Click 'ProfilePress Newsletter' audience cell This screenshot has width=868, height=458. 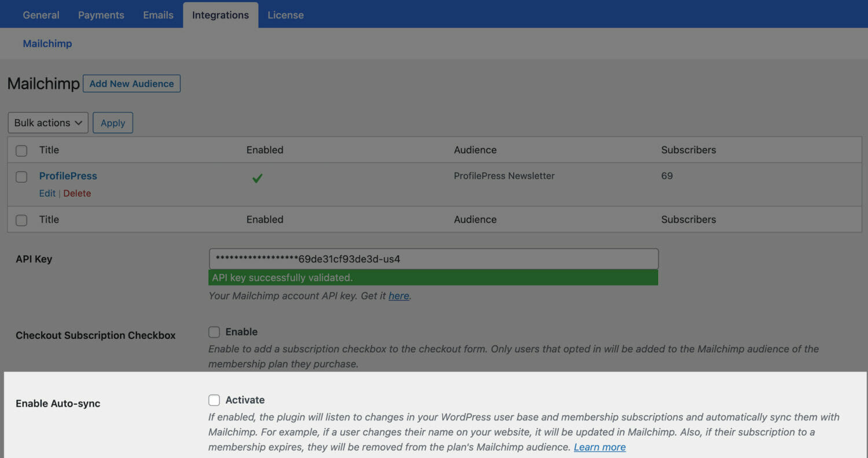tap(504, 176)
